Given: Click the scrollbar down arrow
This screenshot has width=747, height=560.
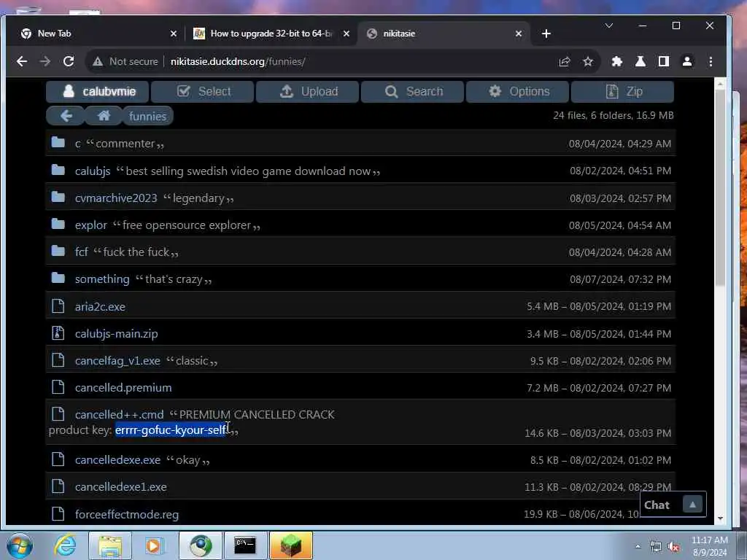Looking at the screenshot, I should tap(720, 518).
